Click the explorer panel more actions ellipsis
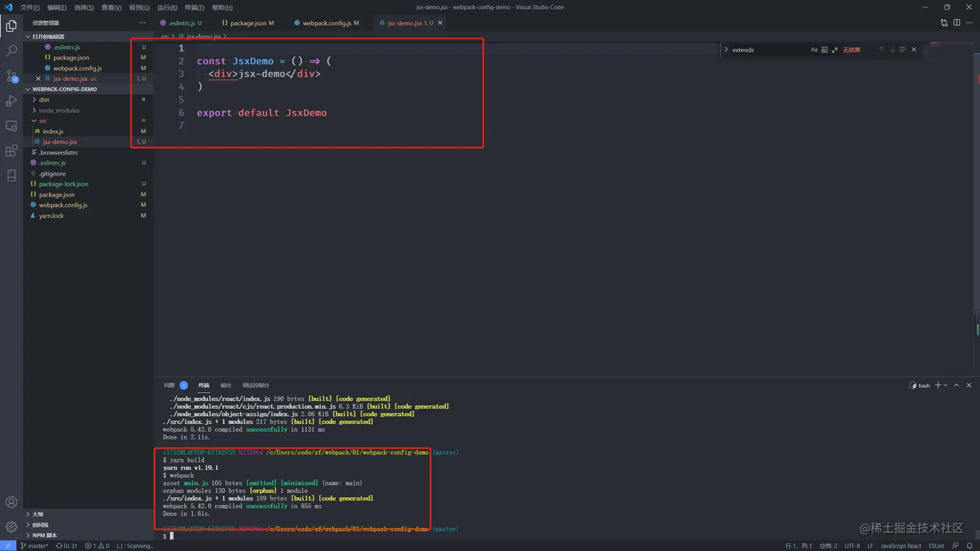 click(x=143, y=23)
